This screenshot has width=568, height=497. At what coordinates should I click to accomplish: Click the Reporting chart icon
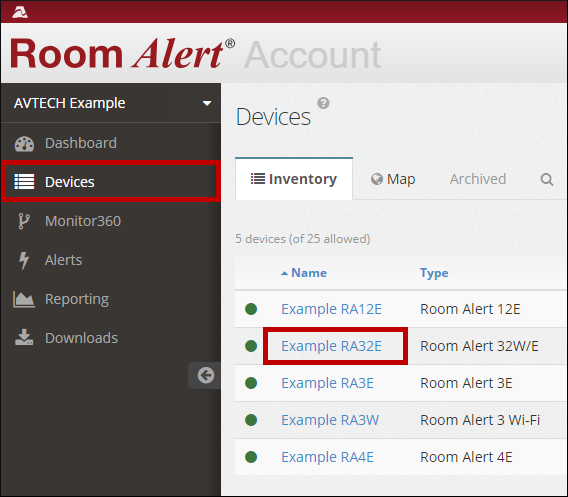tap(24, 299)
